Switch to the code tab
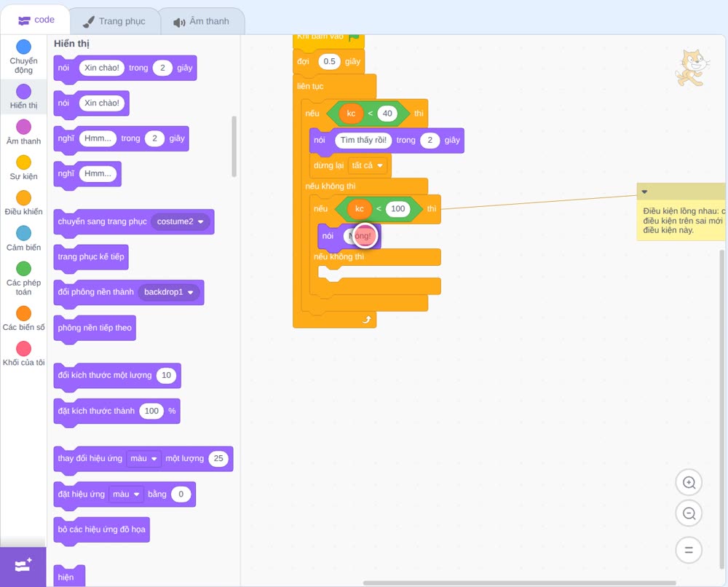This screenshot has width=728, height=587. click(x=36, y=20)
